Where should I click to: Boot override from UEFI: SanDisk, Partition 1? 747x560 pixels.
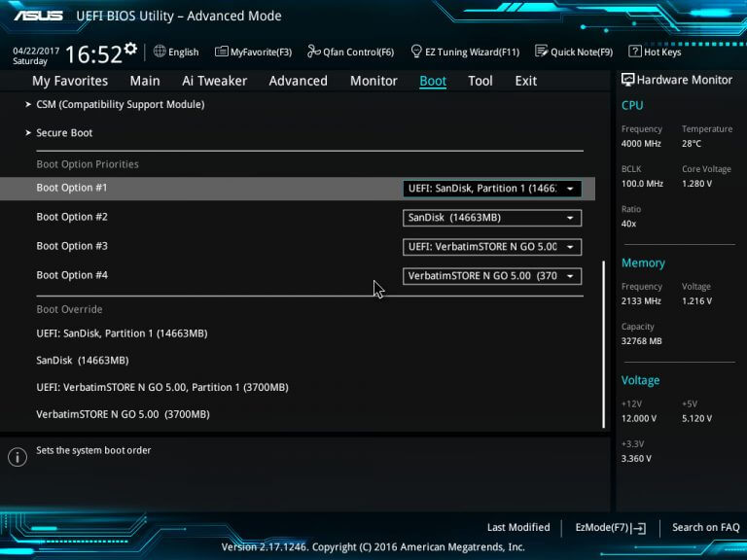122,333
